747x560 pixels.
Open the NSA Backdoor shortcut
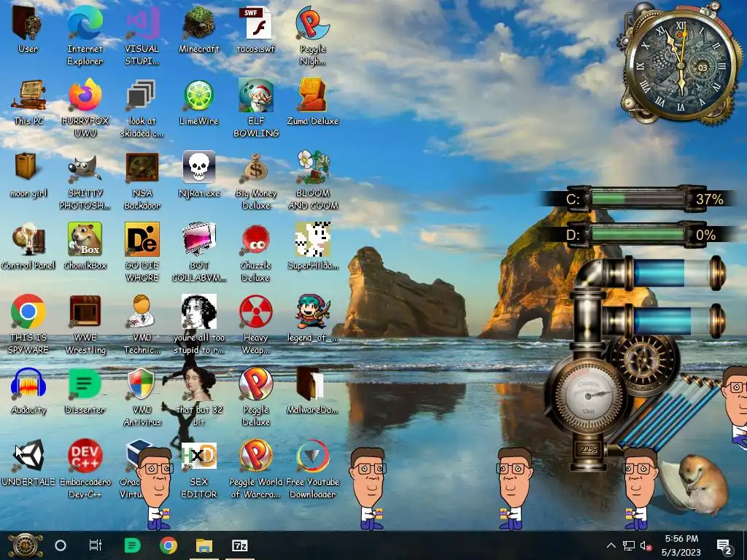pyautogui.click(x=142, y=179)
